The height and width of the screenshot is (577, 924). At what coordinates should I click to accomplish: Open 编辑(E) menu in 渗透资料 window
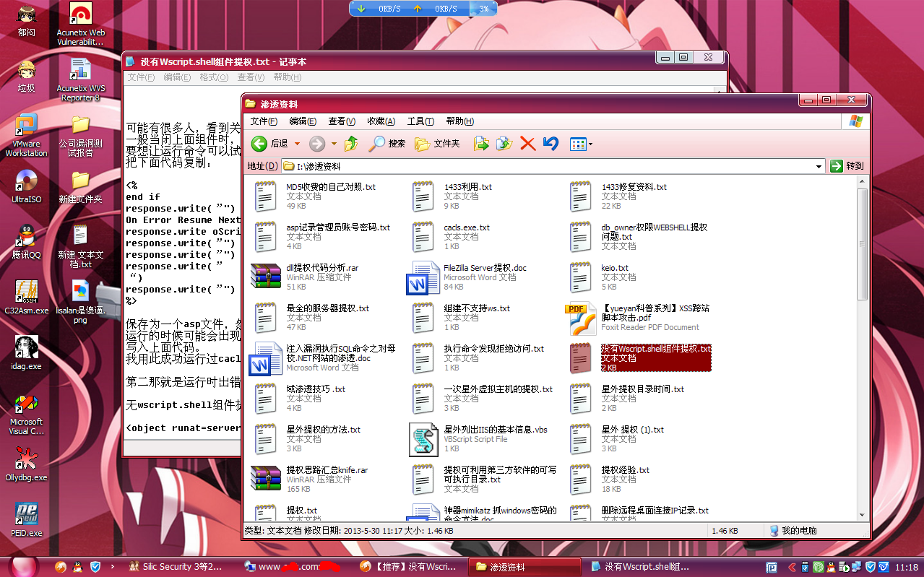pyautogui.click(x=302, y=121)
